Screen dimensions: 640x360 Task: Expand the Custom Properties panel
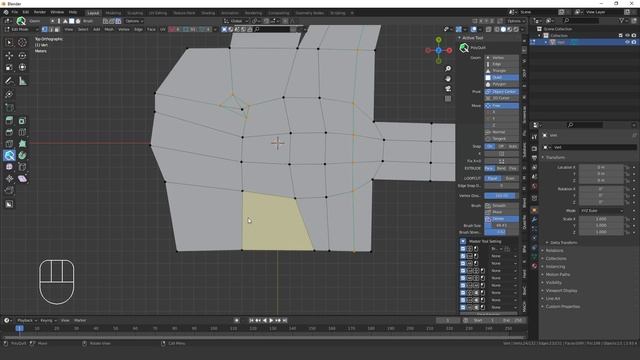click(562, 307)
